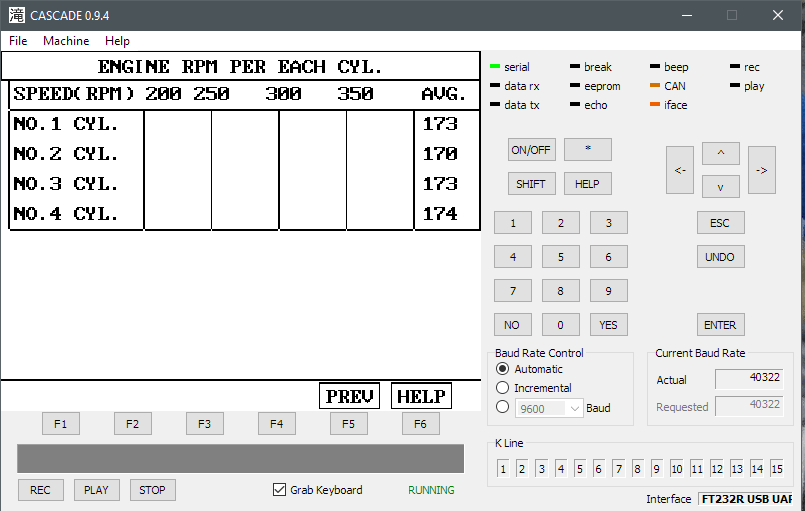Viewport: 805px width, 511px height.
Task: Toggle the Grab Keyboard checkbox
Action: (280, 490)
